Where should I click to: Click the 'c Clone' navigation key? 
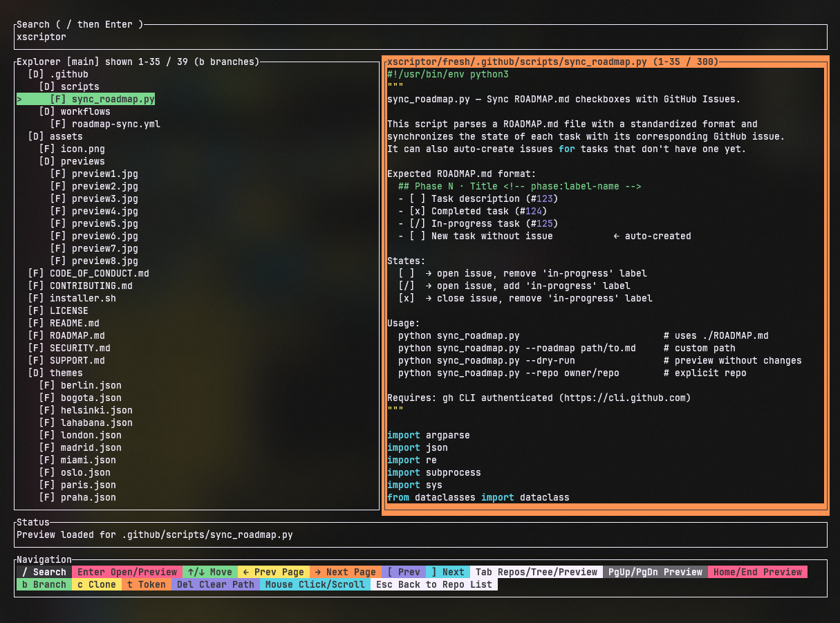(95, 584)
